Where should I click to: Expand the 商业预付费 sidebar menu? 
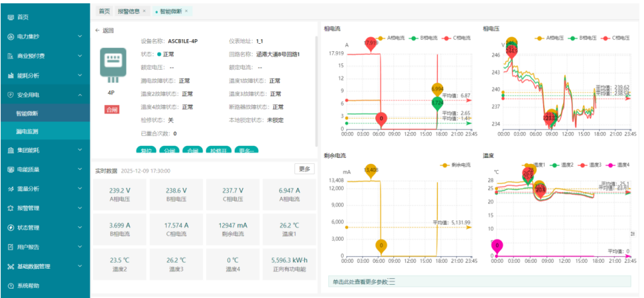pyautogui.click(x=81, y=56)
